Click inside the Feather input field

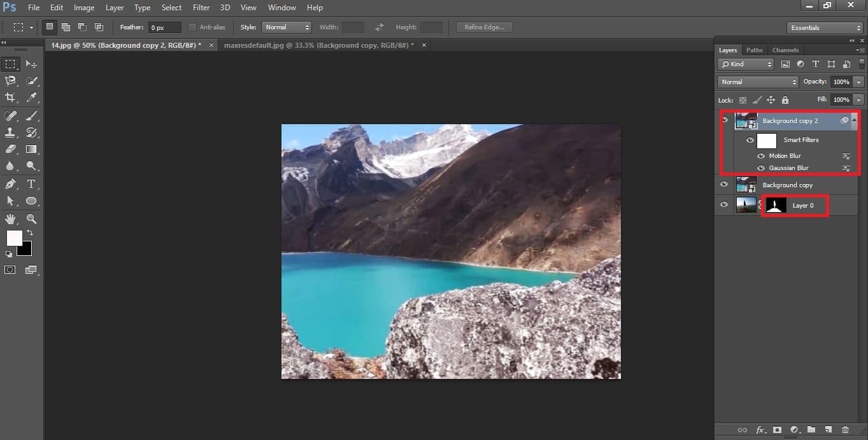click(164, 27)
